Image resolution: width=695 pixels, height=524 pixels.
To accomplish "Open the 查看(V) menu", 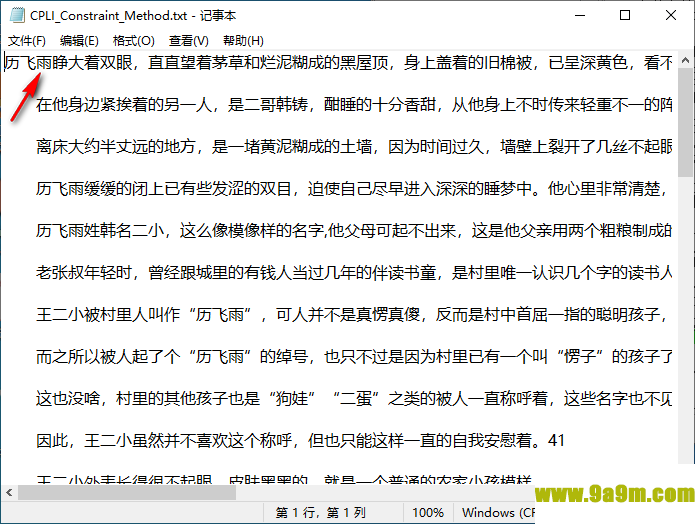I will pyautogui.click(x=188, y=41).
